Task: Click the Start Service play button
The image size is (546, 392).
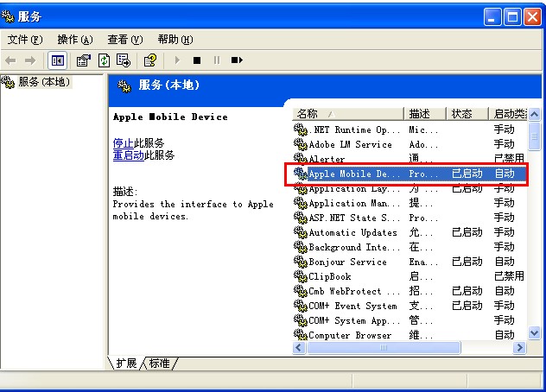Action: pos(177,60)
